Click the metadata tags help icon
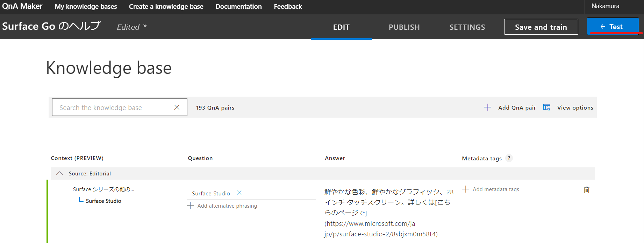644x243 pixels. (509, 158)
